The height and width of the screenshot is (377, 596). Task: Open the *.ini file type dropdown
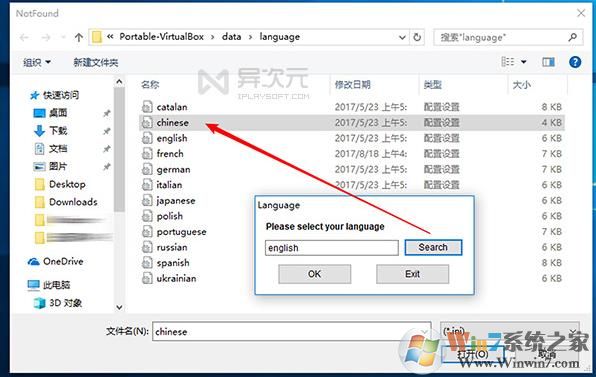(509, 331)
